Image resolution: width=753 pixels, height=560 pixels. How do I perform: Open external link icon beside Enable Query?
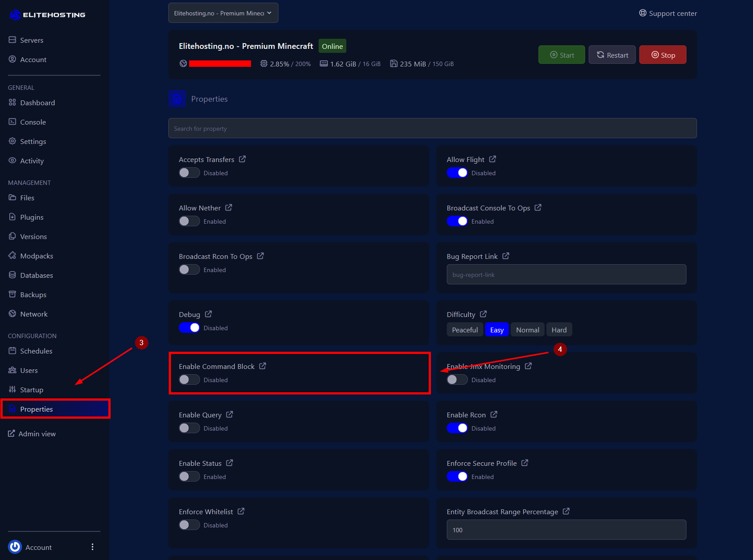click(230, 414)
